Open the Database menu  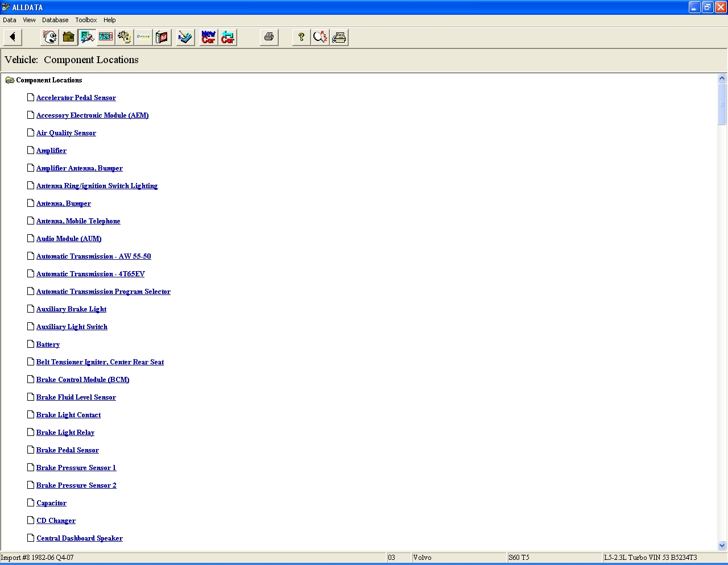(55, 20)
